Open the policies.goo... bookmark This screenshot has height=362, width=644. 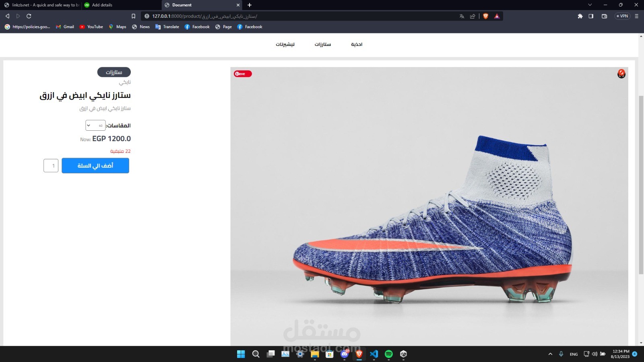(x=27, y=27)
